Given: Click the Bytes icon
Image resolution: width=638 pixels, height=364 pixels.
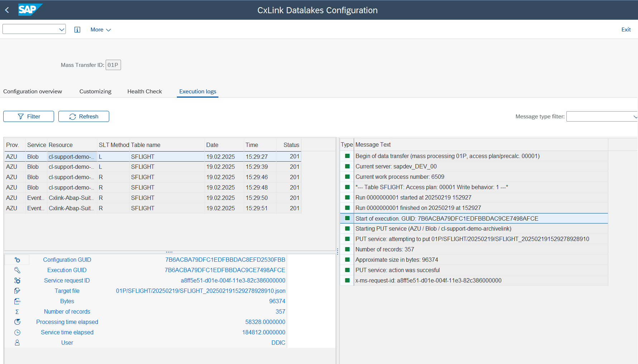Looking at the screenshot, I should (x=17, y=301).
